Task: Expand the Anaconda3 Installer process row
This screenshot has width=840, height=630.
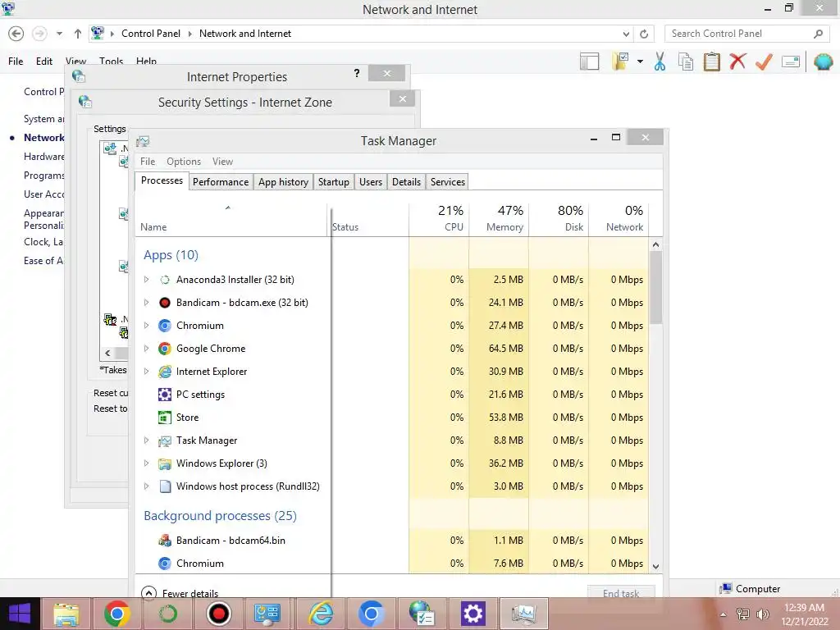Action: [146, 280]
